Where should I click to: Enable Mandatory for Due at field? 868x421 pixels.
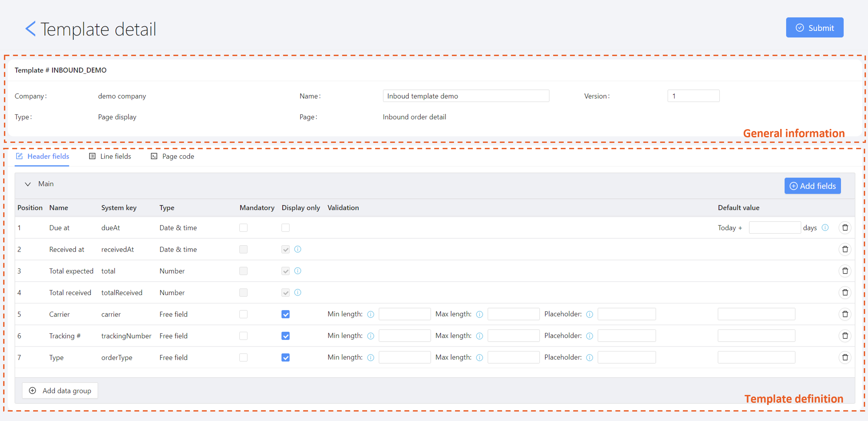pos(243,228)
